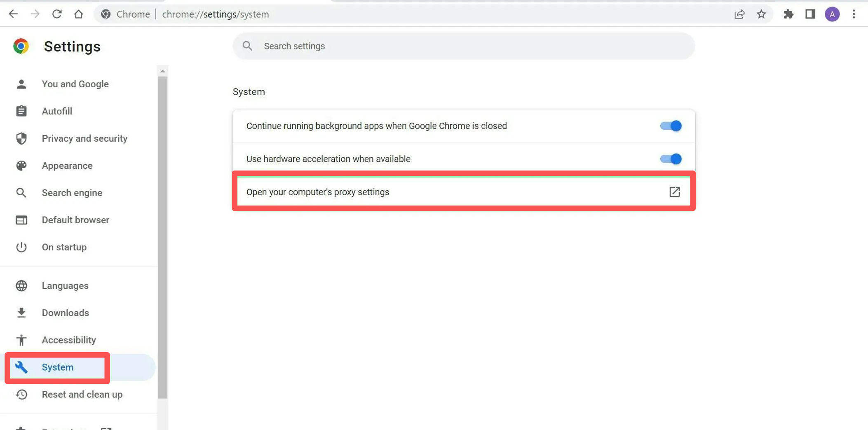The height and width of the screenshot is (430, 868).
Task: Click the browser window icon for Default browser
Action: [21, 220]
